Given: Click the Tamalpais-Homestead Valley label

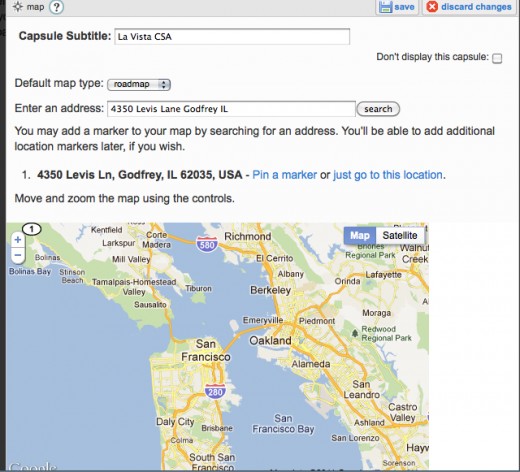Looking at the screenshot, I should point(134,287).
